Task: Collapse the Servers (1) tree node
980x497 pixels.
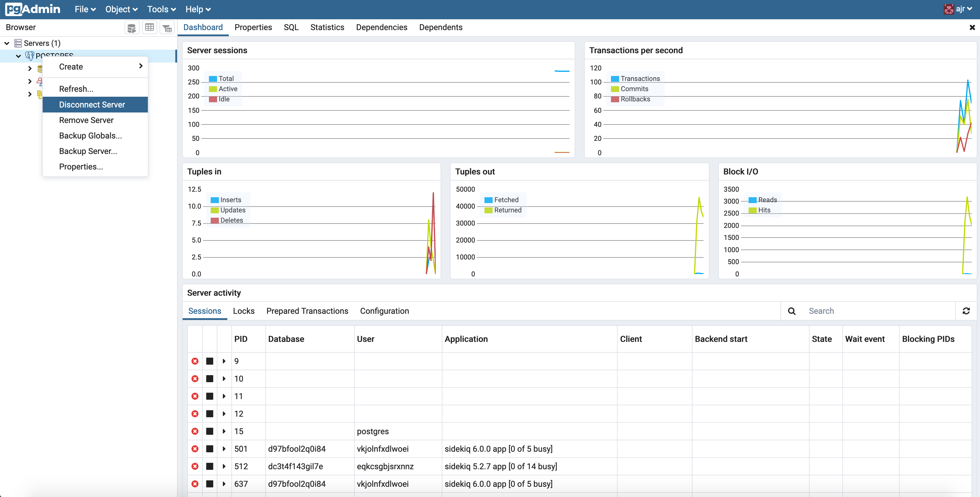Action: pos(7,43)
